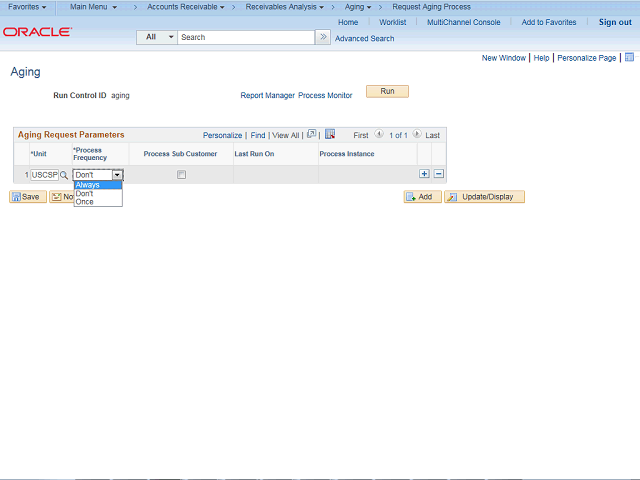Click the Unit lookup magnifier icon
640x480 pixels.
click(x=64, y=175)
